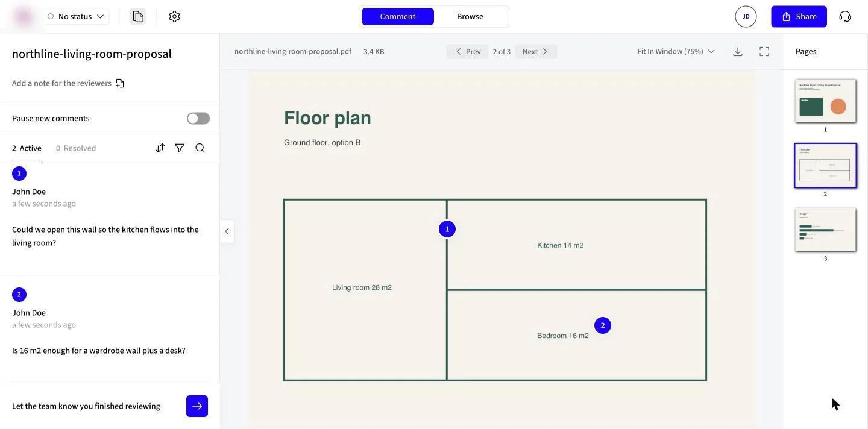Screen dimensions: 868x429
Task: Open page 2 thumbnail
Action: tap(826, 166)
